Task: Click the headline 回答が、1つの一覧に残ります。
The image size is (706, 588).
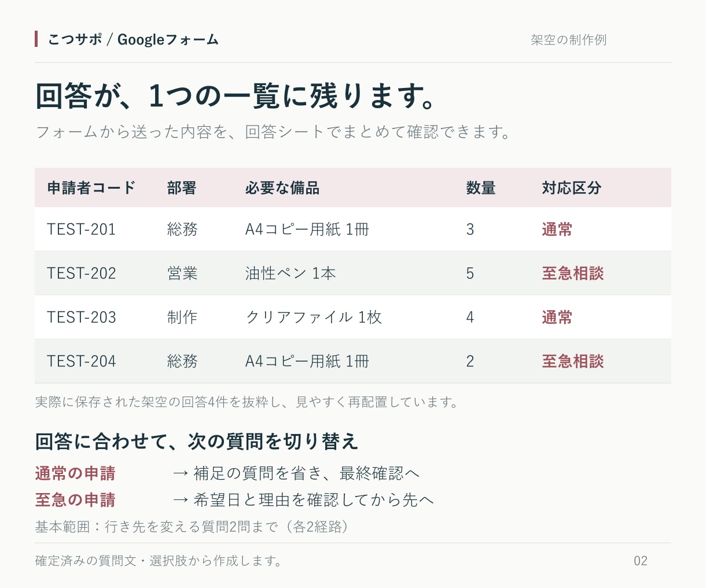Action: [x=236, y=96]
